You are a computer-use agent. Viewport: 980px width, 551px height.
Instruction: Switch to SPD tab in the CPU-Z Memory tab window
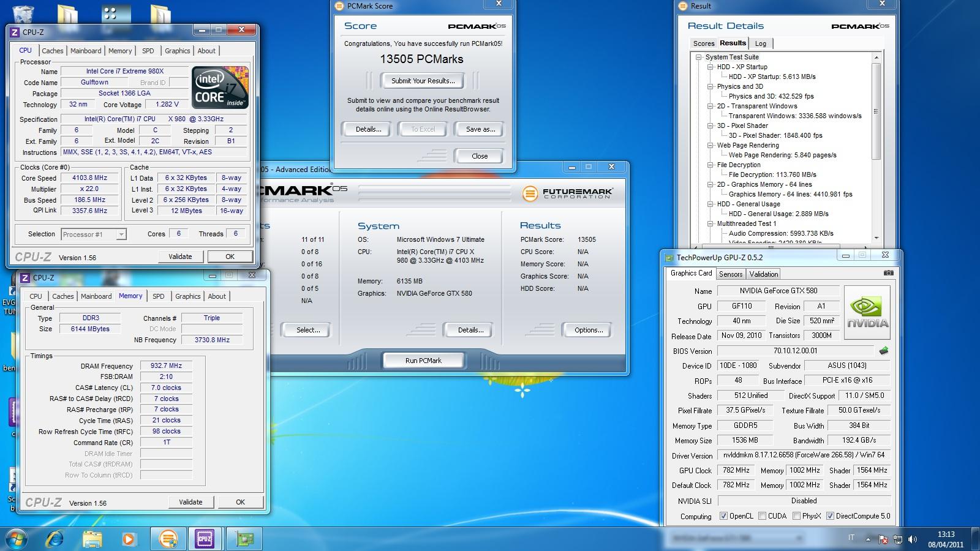158,296
